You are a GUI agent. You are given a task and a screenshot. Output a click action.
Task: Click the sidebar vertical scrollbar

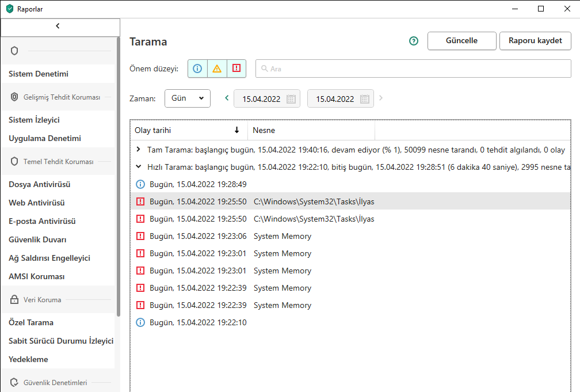pos(119,177)
